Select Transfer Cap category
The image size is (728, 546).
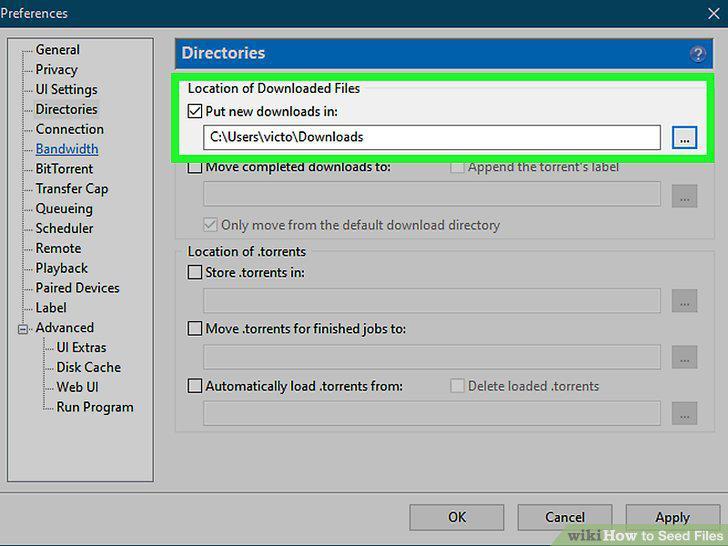click(x=72, y=189)
